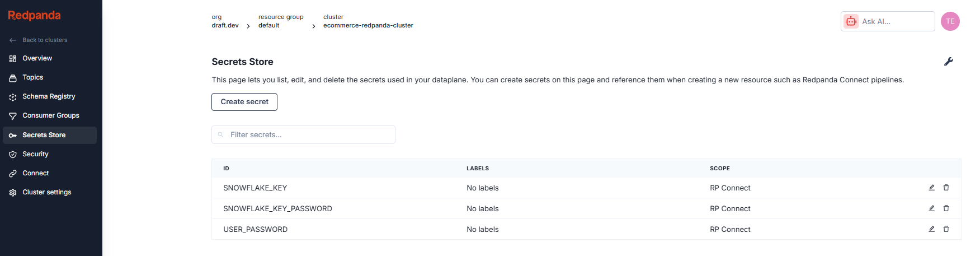Click the ID column header
The image size is (980, 256).
click(x=226, y=169)
